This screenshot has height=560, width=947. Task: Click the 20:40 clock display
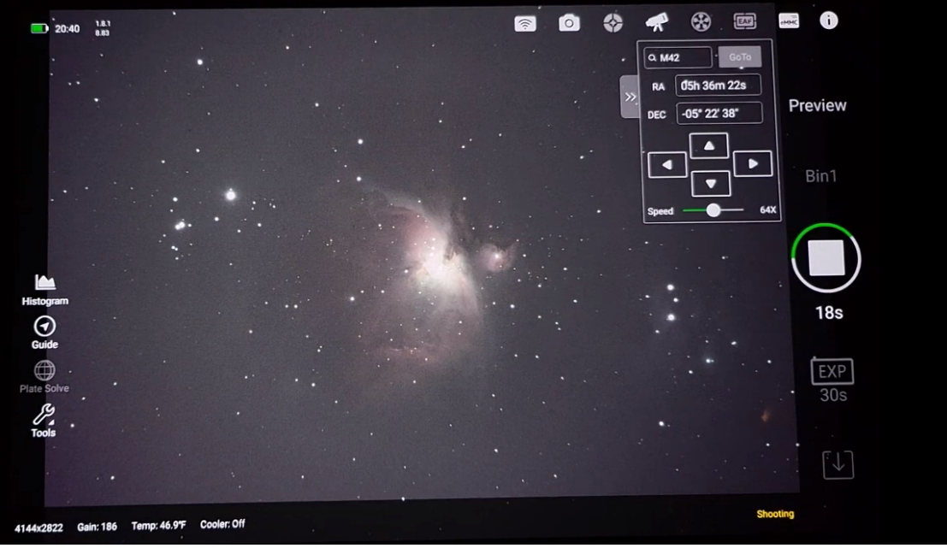point(67,28)
